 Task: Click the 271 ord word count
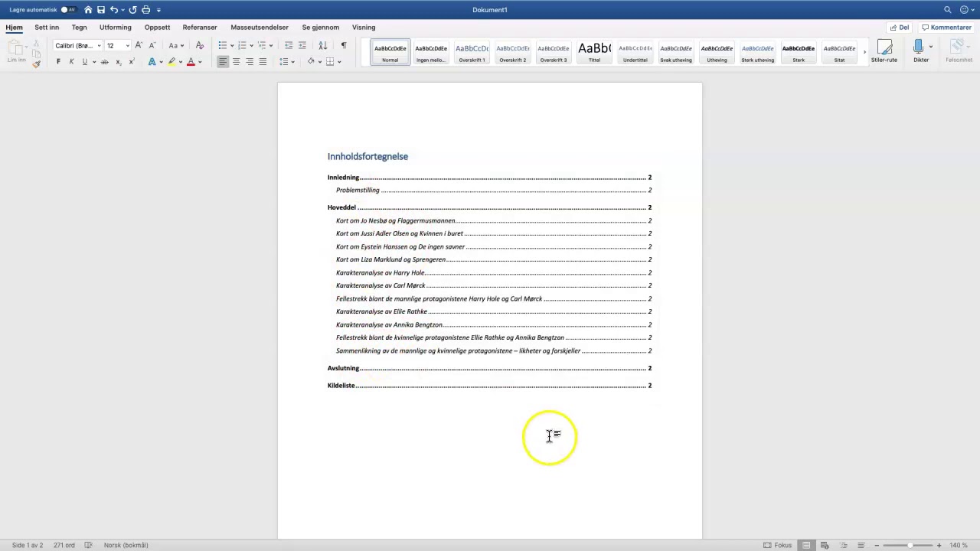pos(64,545)
